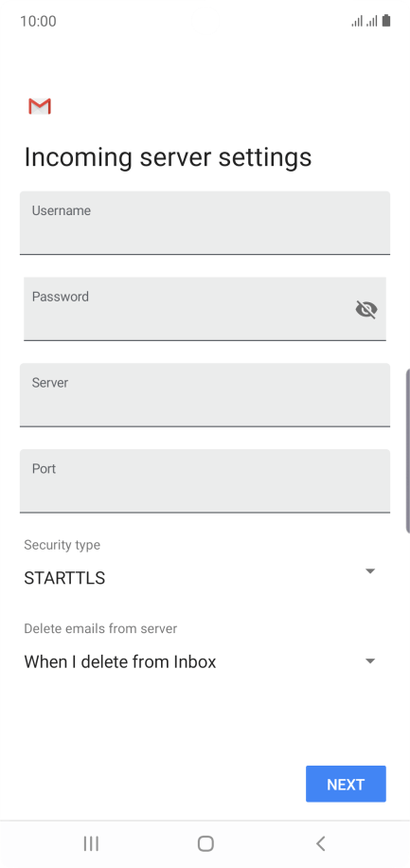Select the Server input field
The width and height of the screenshot is (410, 868).
coord(205,395)
